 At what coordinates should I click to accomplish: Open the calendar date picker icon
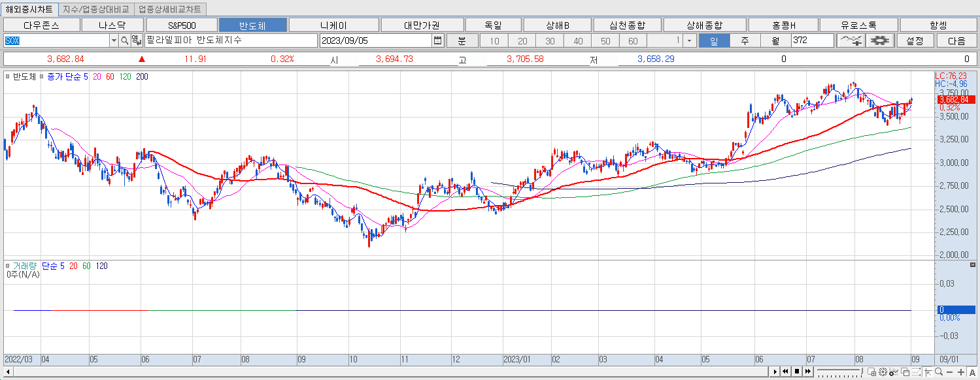437,40
